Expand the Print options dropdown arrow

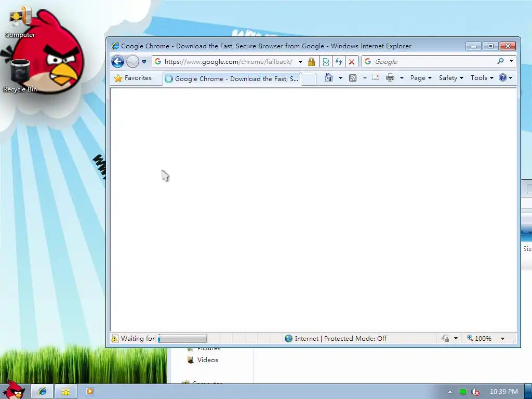coord(402,78)
